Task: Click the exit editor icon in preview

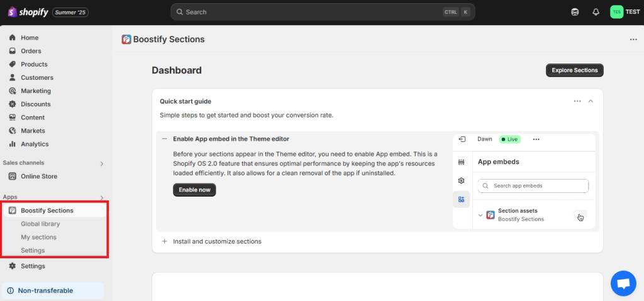Action: point(462,140)
